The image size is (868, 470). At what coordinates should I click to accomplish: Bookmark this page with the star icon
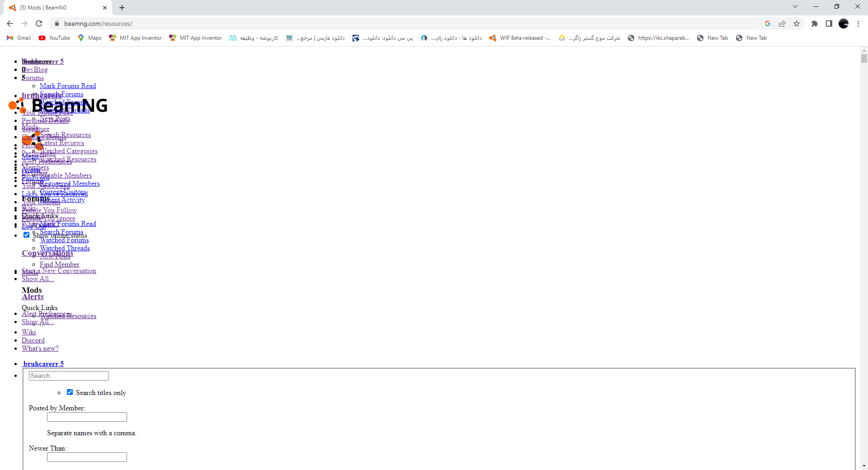797,23
